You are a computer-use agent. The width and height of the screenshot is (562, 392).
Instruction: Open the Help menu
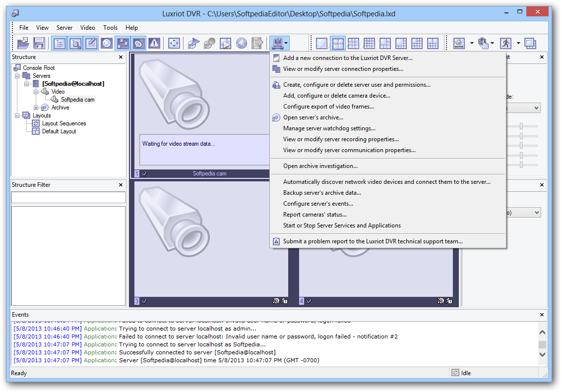click(x=131, y=28)
